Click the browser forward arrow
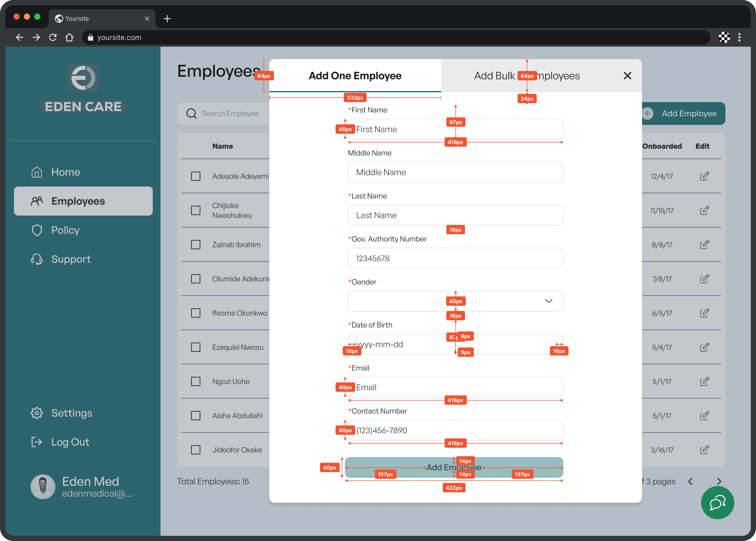Image resolution: width=756 pixels, height=541 pixels. coord(36,37)
